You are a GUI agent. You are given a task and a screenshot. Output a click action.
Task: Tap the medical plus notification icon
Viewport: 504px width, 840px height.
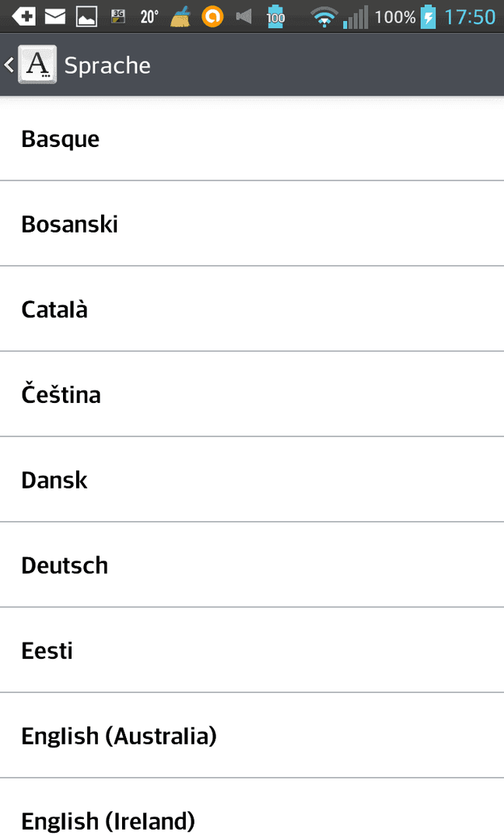(23, 17)
